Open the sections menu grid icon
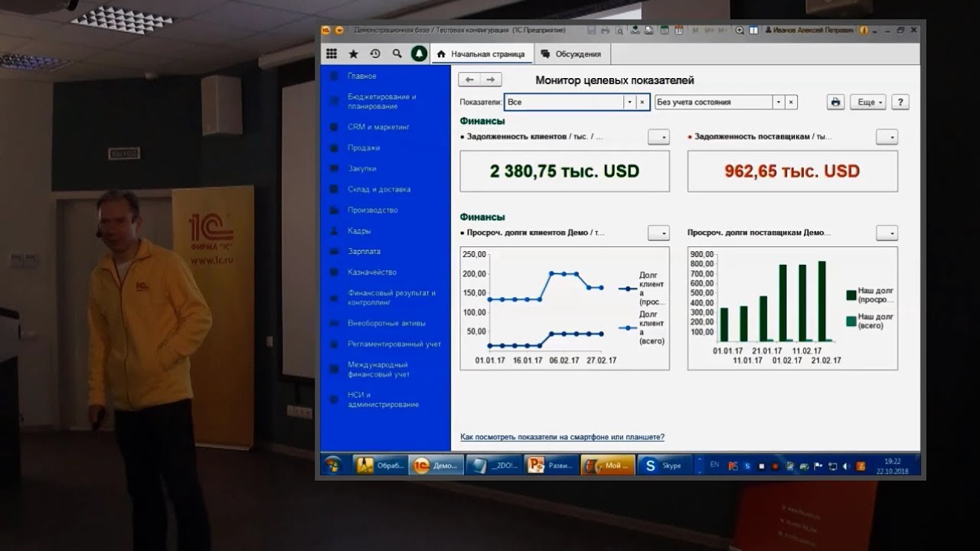Screen dimensions: 980x551 (332, 54)
